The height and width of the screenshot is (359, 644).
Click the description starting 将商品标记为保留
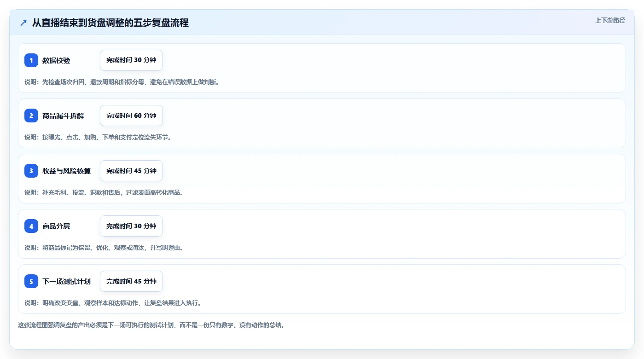pyautogui.click(x=104, y=248)
